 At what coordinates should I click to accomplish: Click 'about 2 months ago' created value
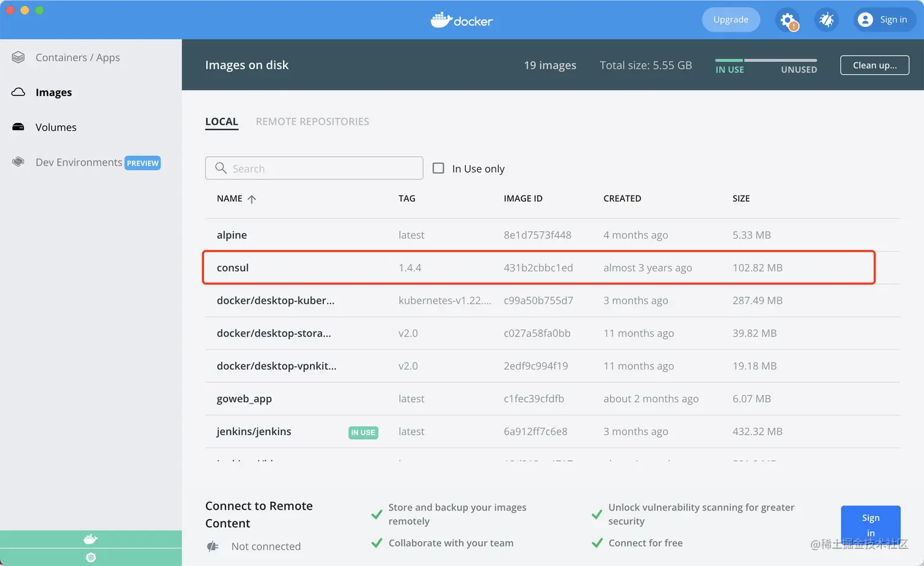(651, 399)
